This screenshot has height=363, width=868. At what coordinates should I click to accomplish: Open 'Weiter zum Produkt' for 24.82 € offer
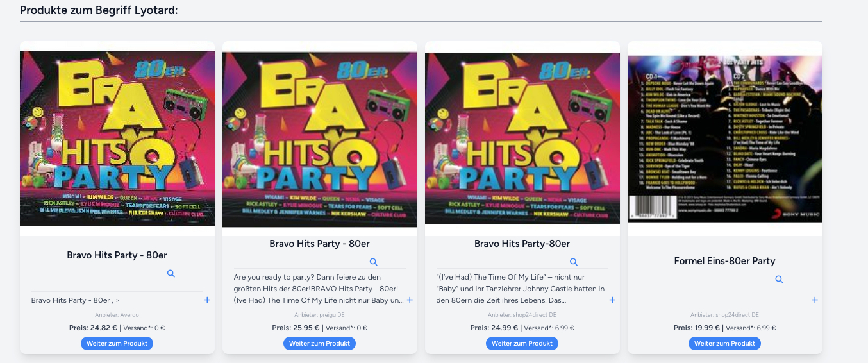[x=117, y=343]
